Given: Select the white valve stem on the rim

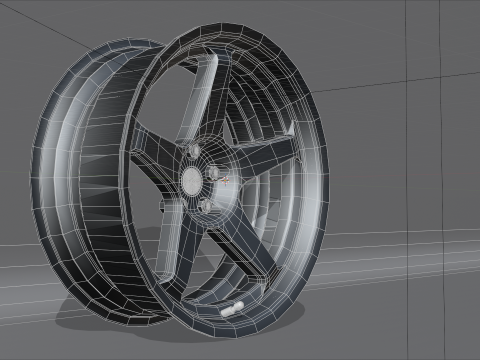Looking at the screenshot, I should [232, 309].
